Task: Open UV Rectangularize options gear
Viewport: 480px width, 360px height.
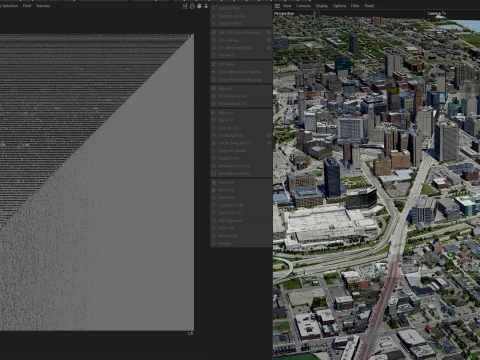Action: coord(269,143)
